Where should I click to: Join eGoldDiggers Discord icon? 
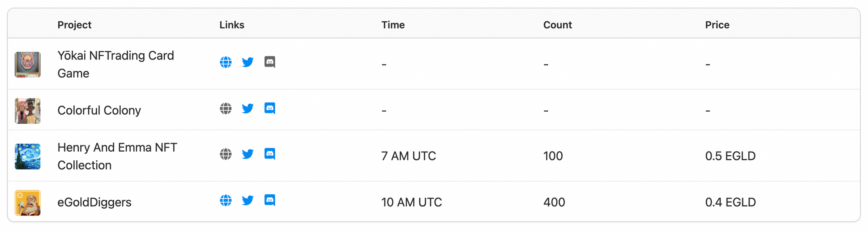pyautogui.click(x=270, y=200)
